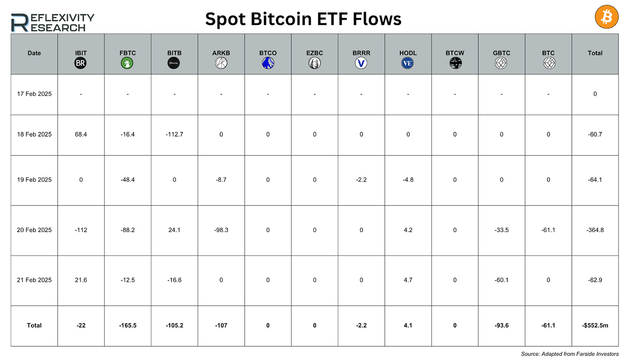The width and height of the screenshot is (626, 364).
Task: Select the HODL VanEck logo icon
Action: tap(408, 63)
